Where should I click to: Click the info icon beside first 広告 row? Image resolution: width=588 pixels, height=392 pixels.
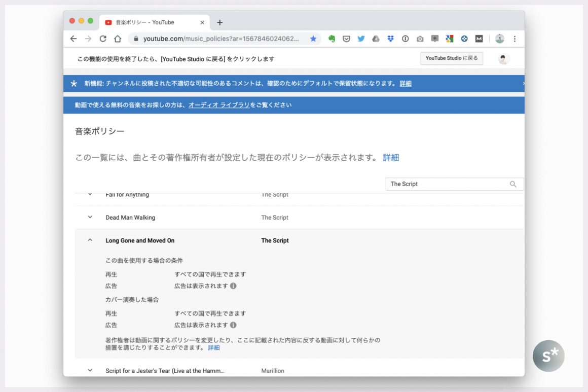233,286
